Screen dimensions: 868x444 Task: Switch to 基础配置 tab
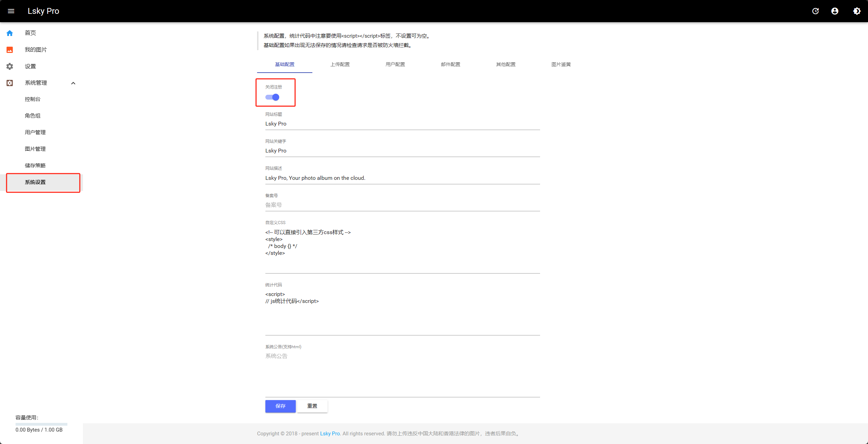(x=285, y=65)
